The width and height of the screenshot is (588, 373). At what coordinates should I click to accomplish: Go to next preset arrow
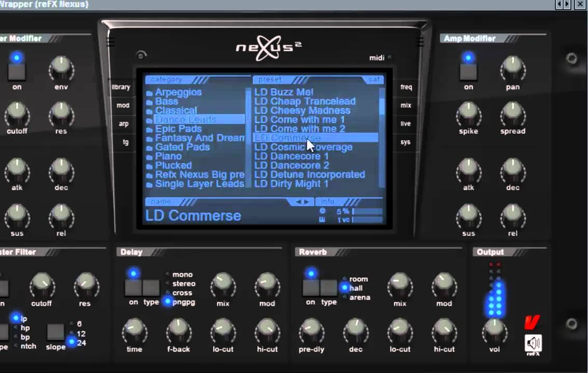pyautogui.click(x=307, y=202)
